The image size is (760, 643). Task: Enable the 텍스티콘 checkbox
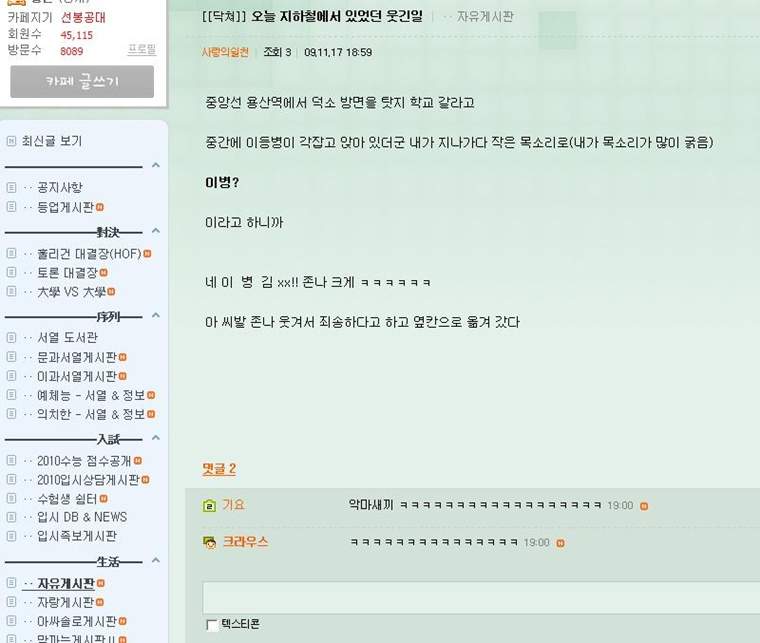point(212,625)
